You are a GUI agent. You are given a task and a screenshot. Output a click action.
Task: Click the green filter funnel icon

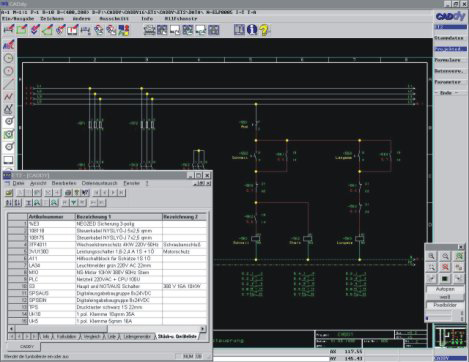(73, 202)
